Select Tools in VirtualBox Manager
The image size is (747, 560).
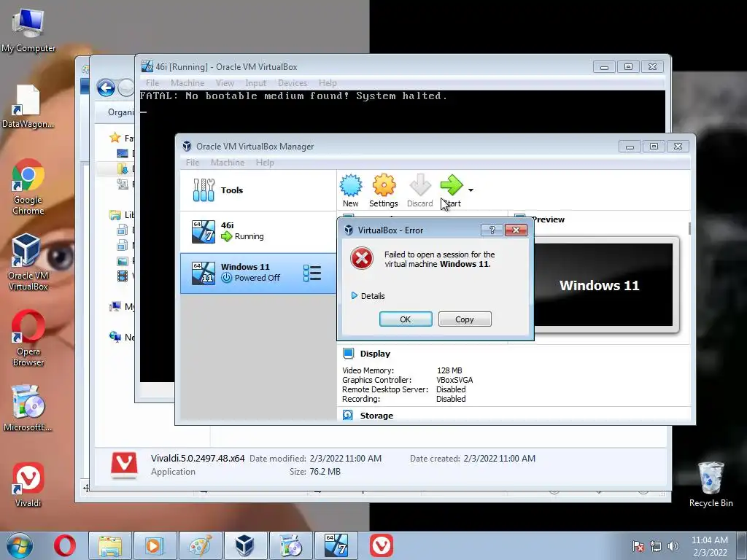point(258,190)
